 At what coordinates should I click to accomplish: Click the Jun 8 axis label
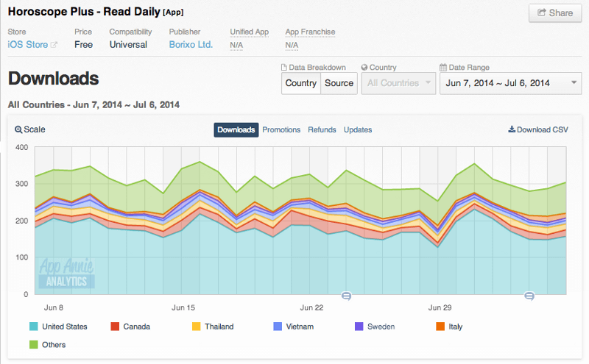tap(54, 307)
